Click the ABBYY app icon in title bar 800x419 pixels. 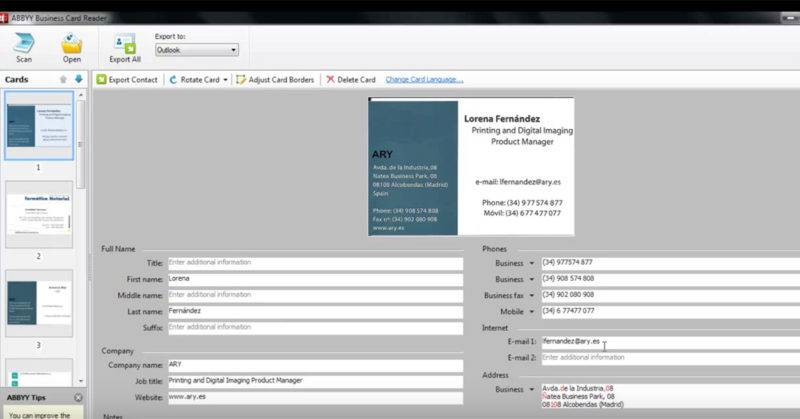tap(4, 18)
